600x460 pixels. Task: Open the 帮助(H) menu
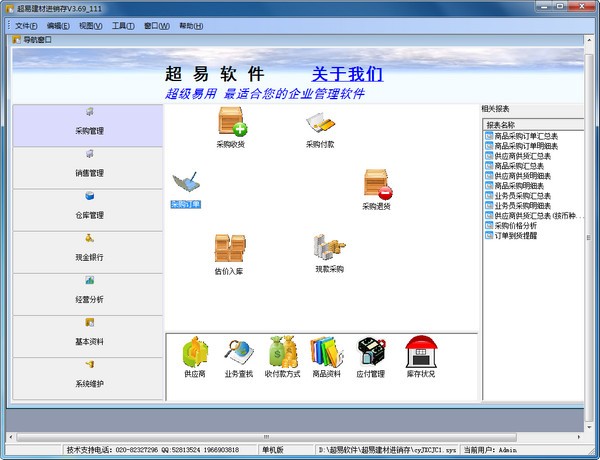click(x=191, y=26)
